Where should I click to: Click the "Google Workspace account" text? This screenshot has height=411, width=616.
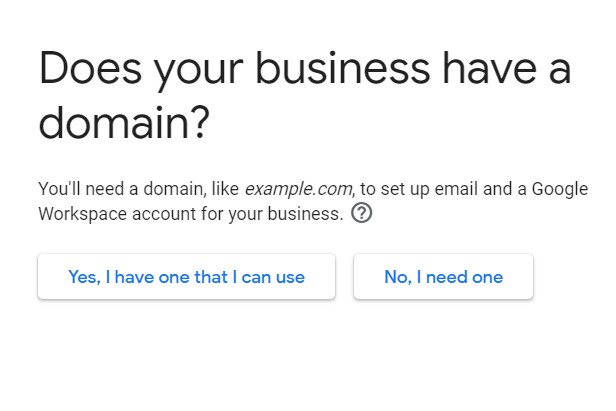(130, 213)
